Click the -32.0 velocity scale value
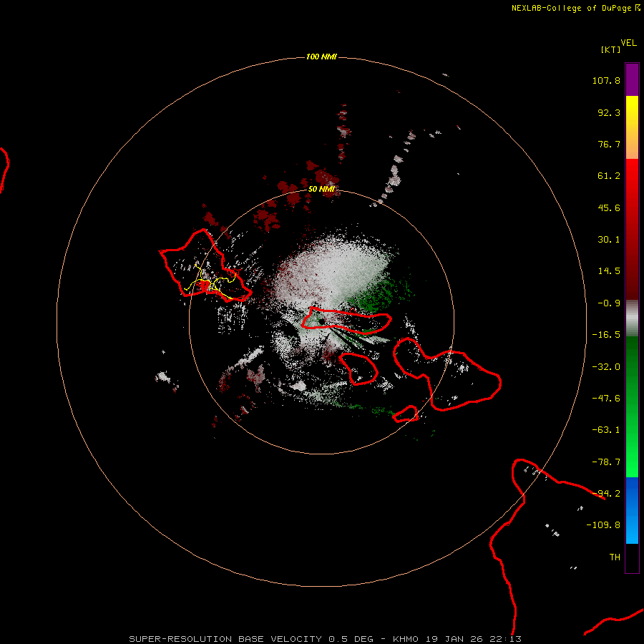This screenshot has height=644, width=644. point(606,367)
